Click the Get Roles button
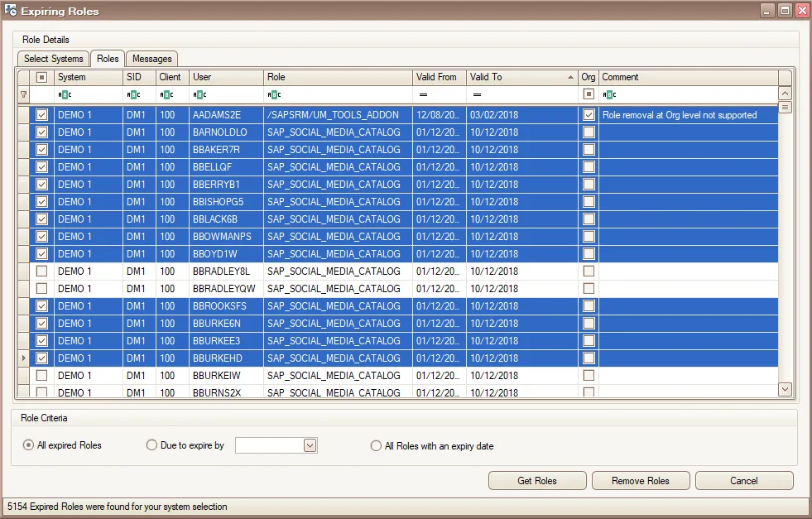Screen dimensions: 812x519 (x=537, y=481)
